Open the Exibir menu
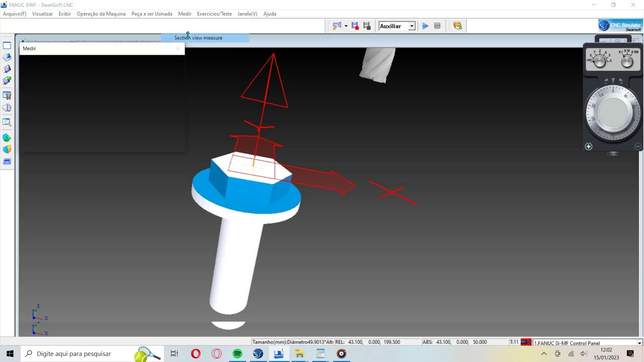Image resolution: width=644 pixels, height=362 pixels. pos(64,14)
